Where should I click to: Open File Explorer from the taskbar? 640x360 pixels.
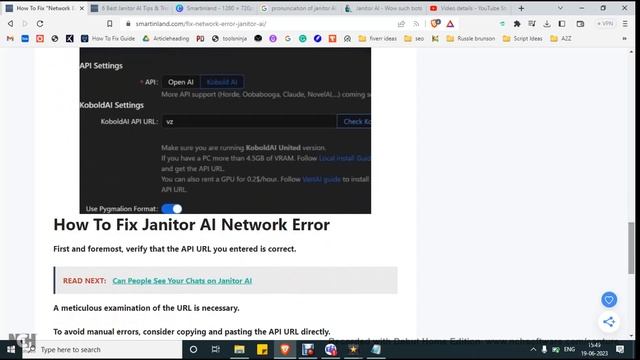point(239,350)
